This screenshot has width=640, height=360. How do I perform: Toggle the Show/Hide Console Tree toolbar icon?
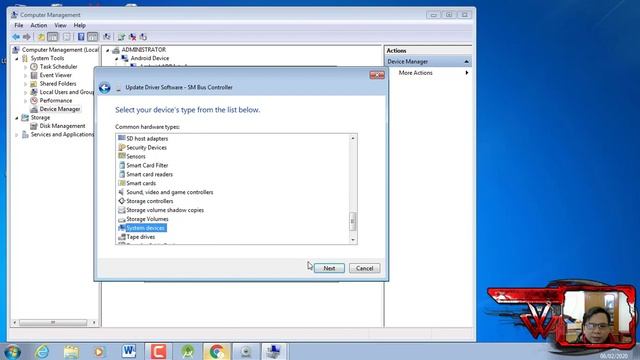[x=53, y=37]
